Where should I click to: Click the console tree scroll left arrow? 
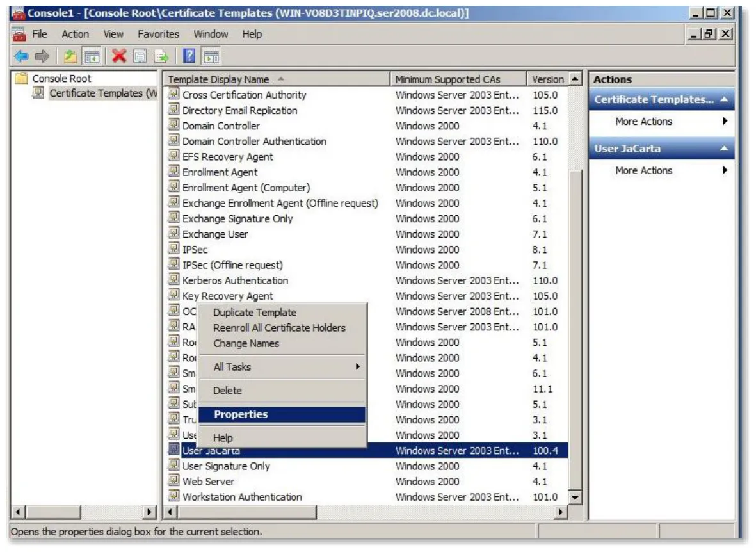(x=19, y=512)
